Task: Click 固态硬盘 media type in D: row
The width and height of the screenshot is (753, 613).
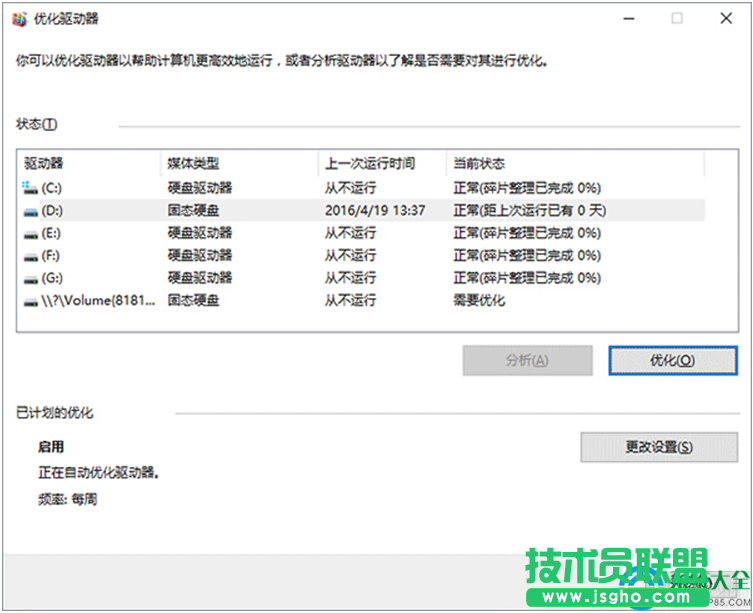Action: click(x=193, y=210)
